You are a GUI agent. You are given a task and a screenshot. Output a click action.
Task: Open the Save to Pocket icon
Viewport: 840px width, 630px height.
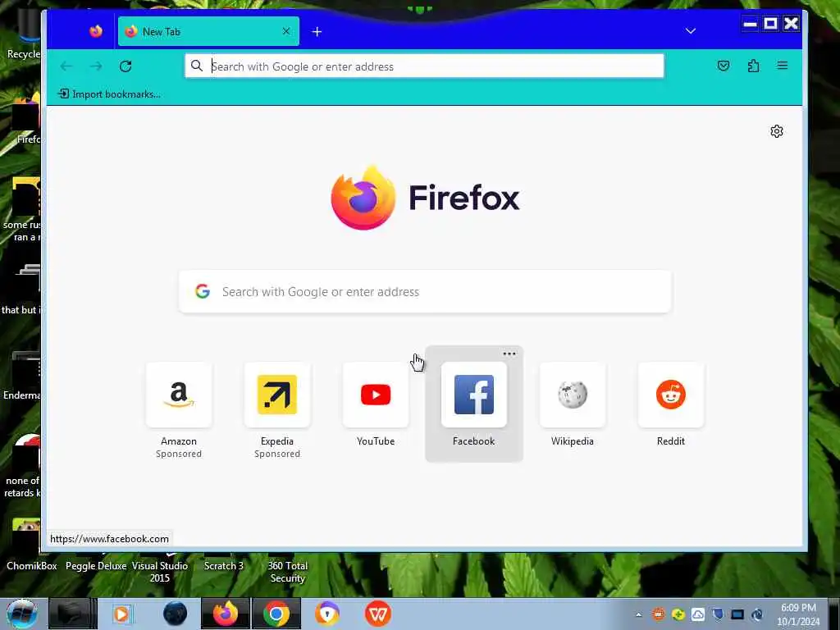tap(724, 66)
